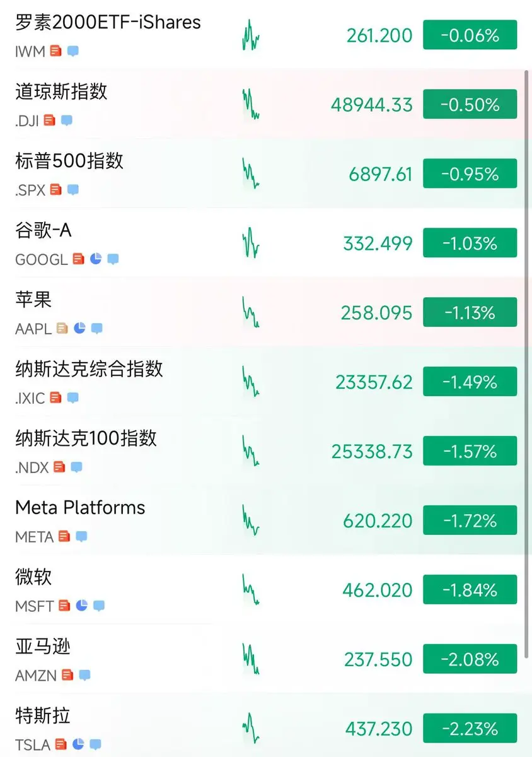Tap the news icon next to AMZN

pyautogui.click(x=67, y=675)
